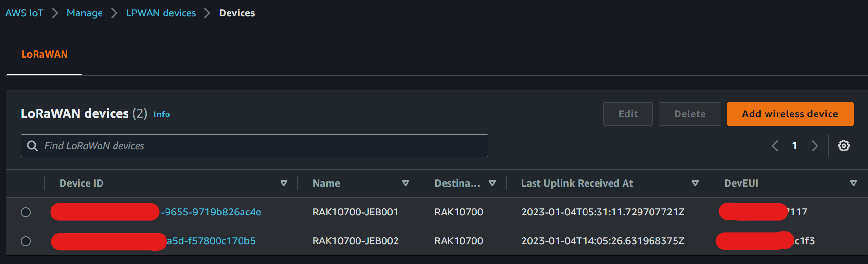The width and height of the screenshot is (868, 264).
Task: Select the RAK10700-JEB002 device radio button
Action: [x=26, y=241]
